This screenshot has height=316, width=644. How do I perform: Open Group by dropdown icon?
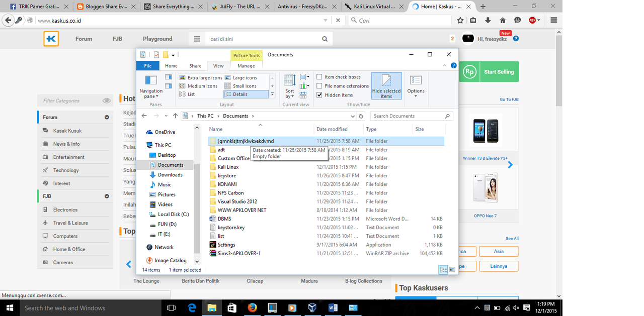click(x=304, y=77)
